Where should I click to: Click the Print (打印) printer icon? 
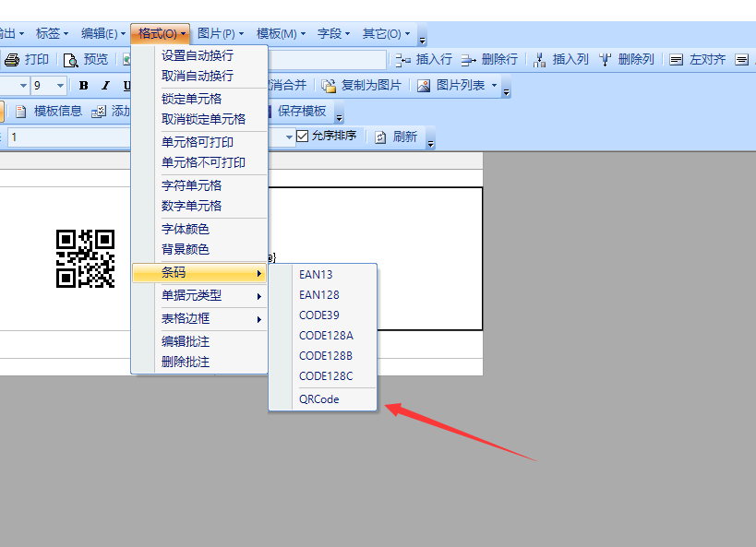[x=12, y=60]
